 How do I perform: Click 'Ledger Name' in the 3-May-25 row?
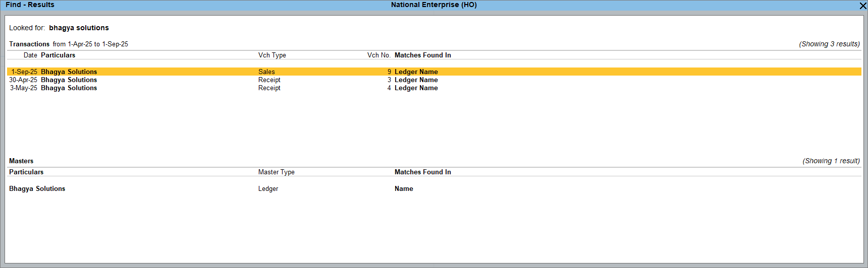pos(416,88)
